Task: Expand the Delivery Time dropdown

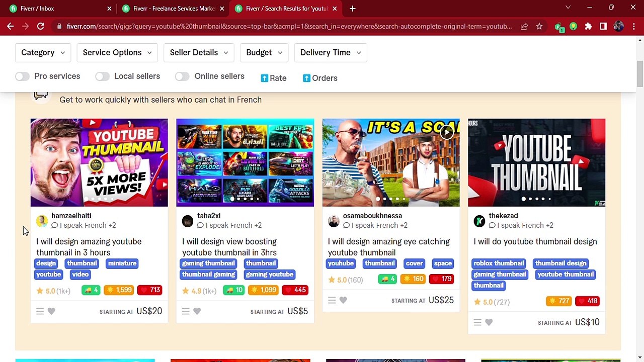Action: 331,52
